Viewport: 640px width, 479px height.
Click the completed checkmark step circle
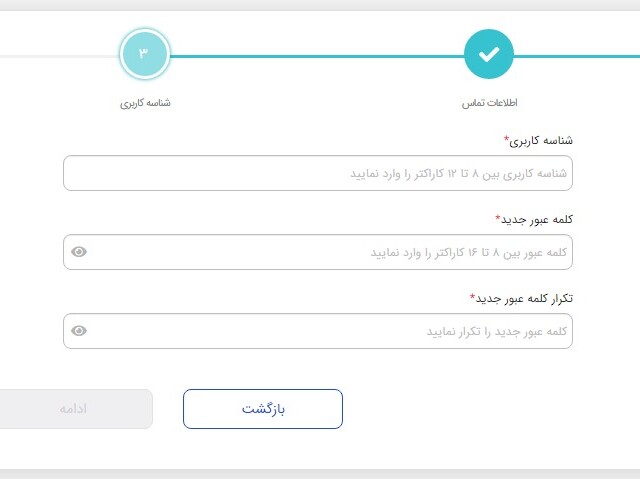[x=488, y=54]
